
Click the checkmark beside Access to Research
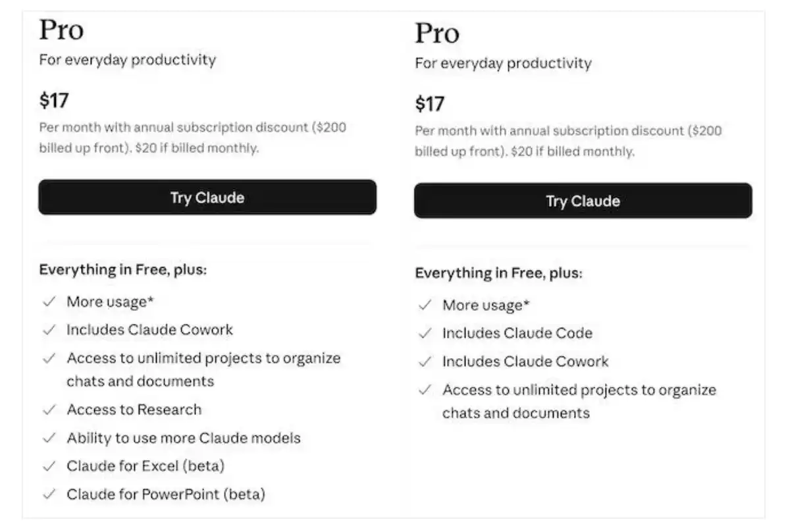(x=49, y=410)
